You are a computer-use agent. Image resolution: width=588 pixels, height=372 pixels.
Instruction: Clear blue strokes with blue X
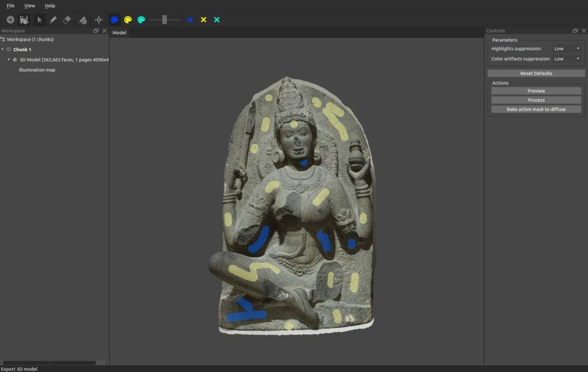[x=190, y=20]
